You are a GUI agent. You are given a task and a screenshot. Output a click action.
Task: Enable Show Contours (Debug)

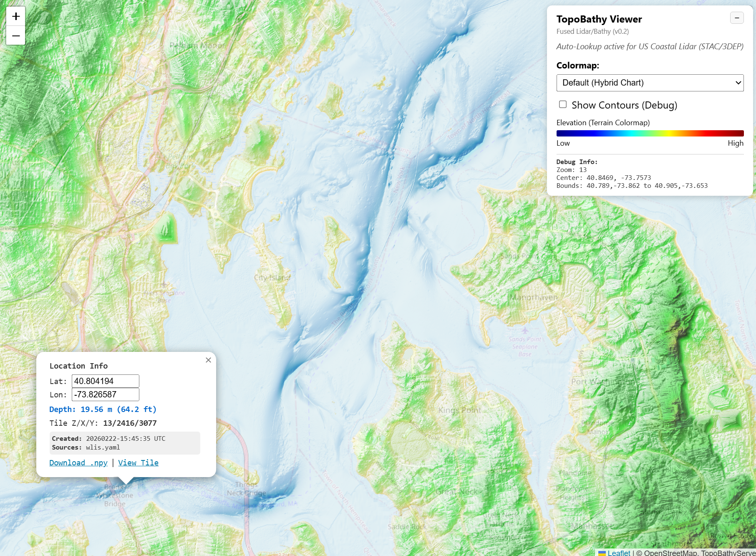(562, 104)
